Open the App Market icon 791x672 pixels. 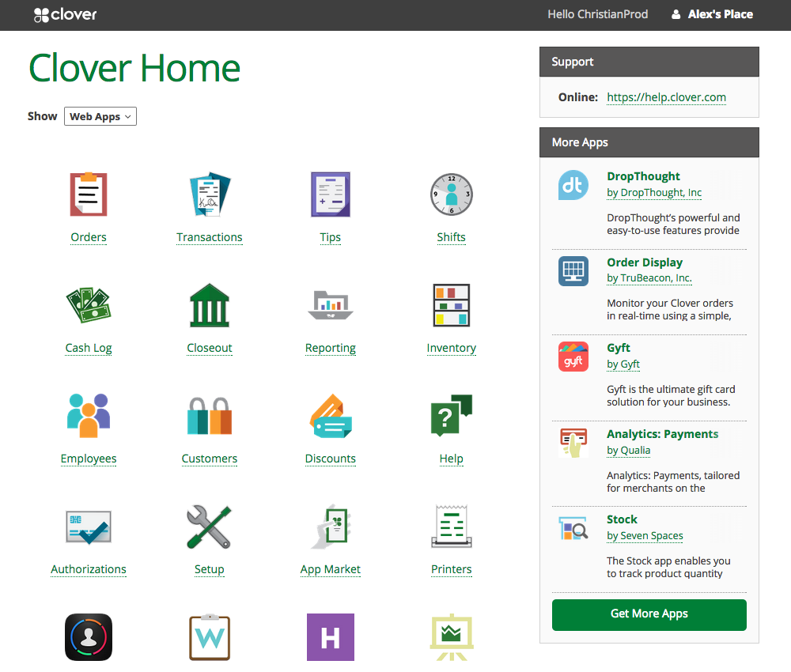pos(331,527)
